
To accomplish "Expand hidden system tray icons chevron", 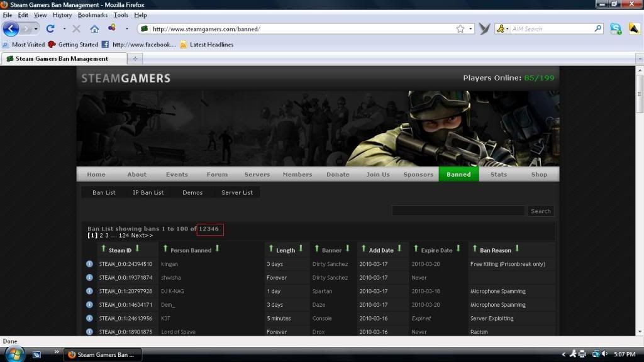I will tap(563, 354).
